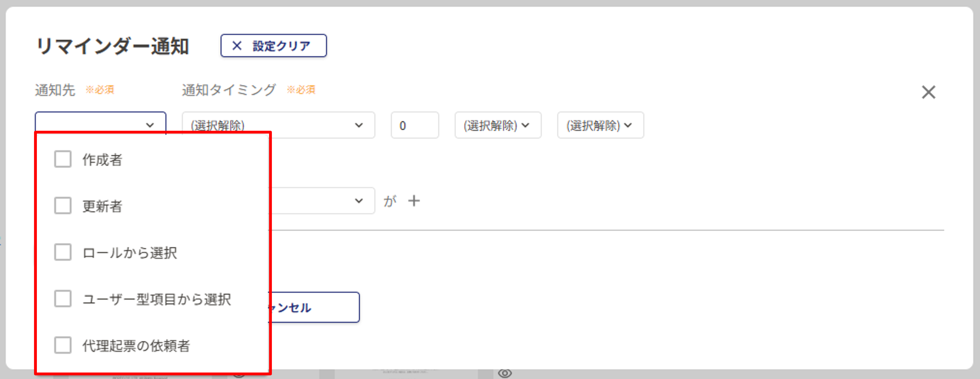Click the + icon to add a condition
Viewport: 980px width, 379px height.
point(414,201)
